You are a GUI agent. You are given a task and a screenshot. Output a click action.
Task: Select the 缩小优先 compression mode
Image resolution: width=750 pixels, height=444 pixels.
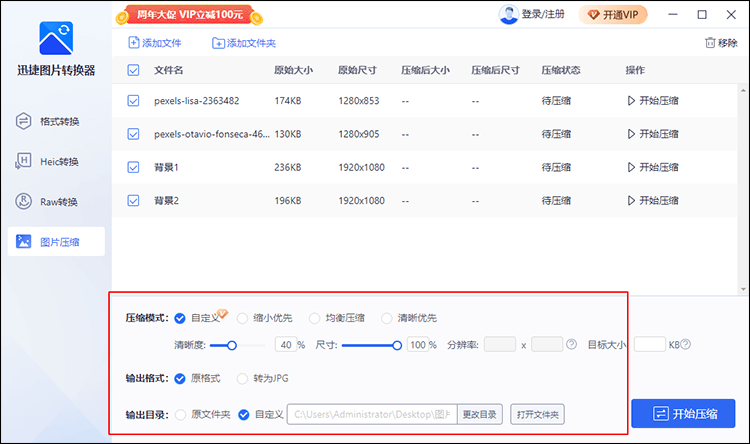[242, 318]
